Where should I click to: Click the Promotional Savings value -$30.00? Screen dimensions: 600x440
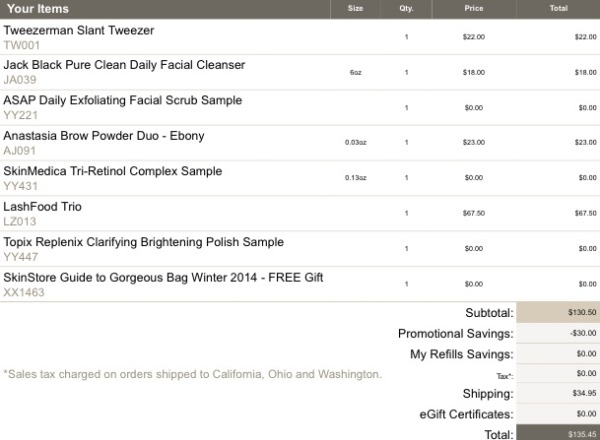pyautogui.click(x=583, y=333)
